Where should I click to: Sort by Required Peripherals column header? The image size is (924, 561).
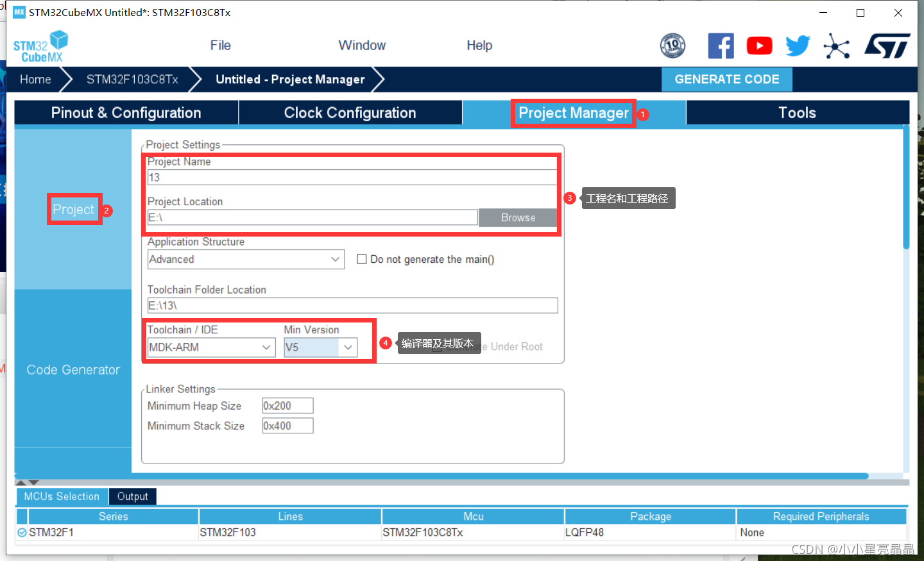(821, 516)
